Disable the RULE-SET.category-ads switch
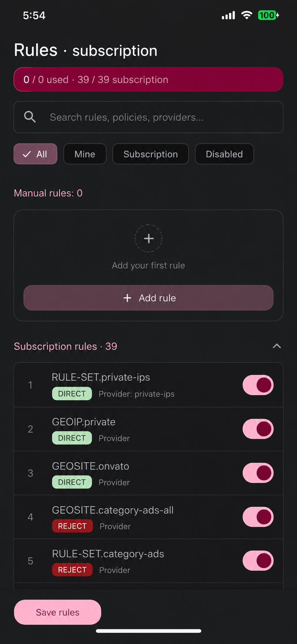This screenshot has width=297, height=644. (258, 561)
